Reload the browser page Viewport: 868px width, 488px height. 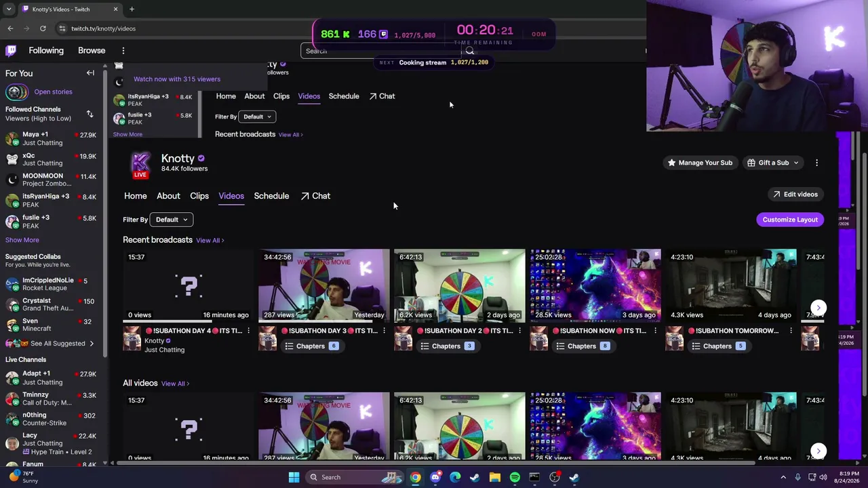click(43, 28)
